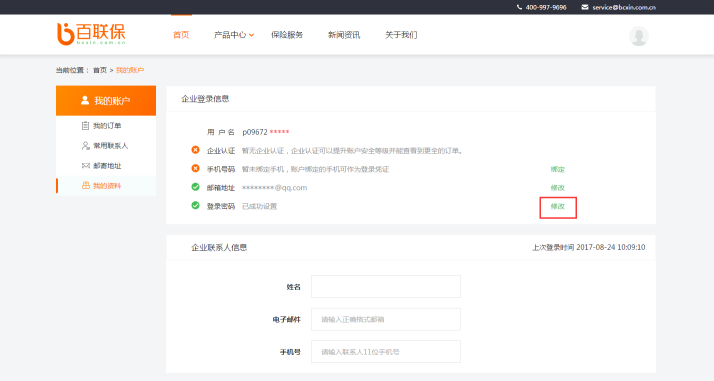
Task: Click the 我的订单 order list icon
Action: [85, 126]
